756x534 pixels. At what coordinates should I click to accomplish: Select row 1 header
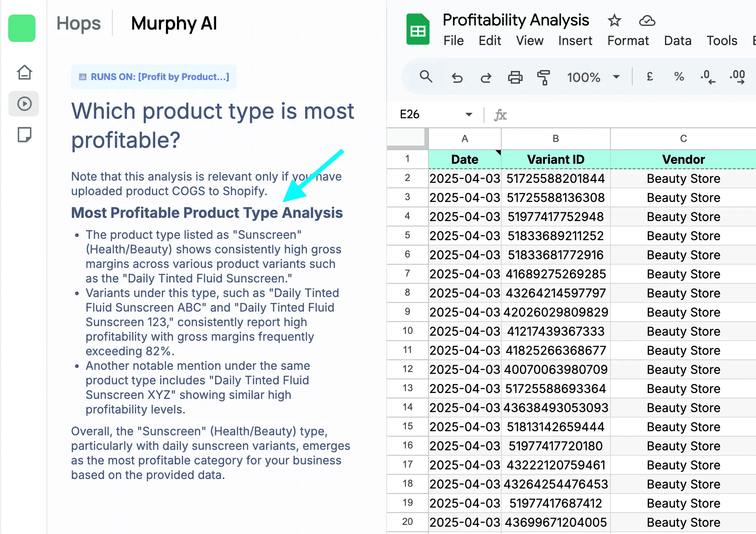click(408, 159)
